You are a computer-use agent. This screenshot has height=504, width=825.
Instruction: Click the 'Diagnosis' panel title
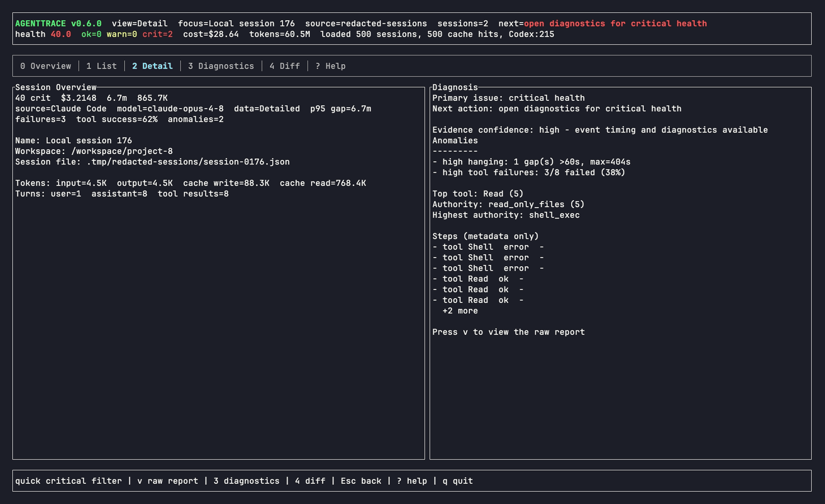tap(455, 87)
